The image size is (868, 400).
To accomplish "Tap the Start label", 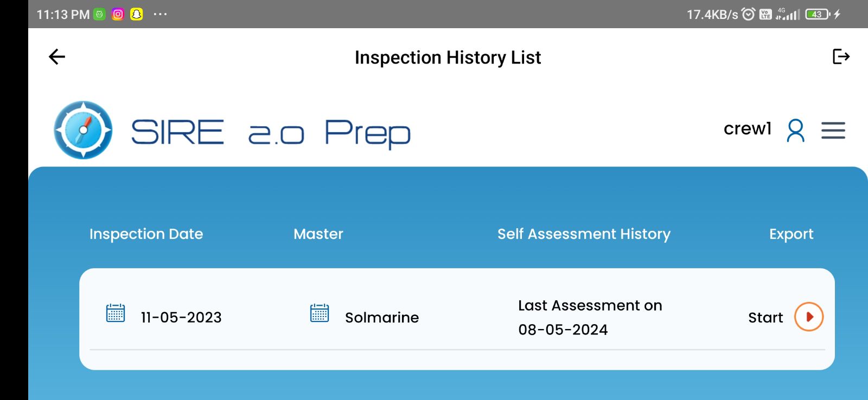I will (765, 318).
